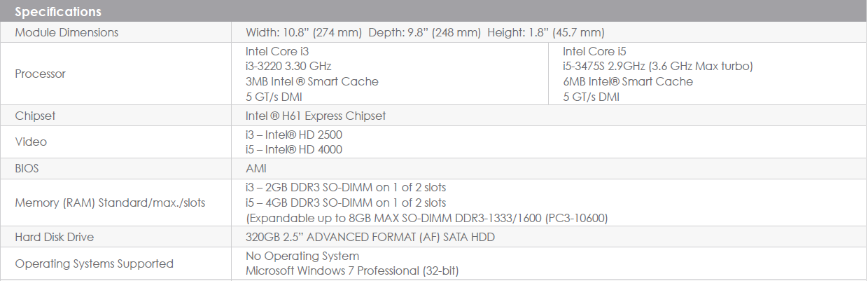Select the Module Dimensions row label
The width and height of the screenshot is (868, 281).
66,32
